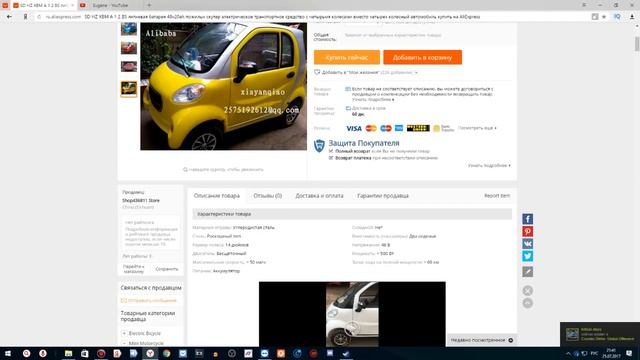The image size is (640, 360).
Task: Click the taskbar clock
Action: (611, 353)
